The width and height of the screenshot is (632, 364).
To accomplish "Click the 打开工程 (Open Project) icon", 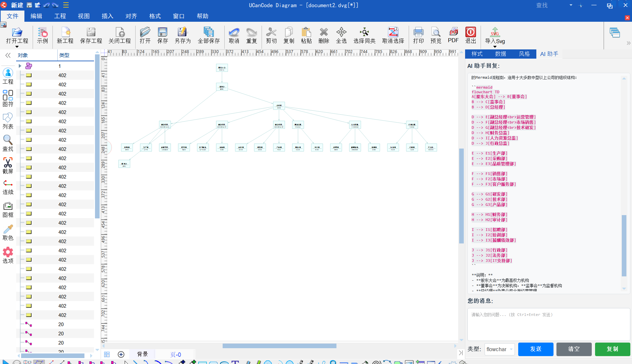I will pyautogui.click(x=17, y=33).
